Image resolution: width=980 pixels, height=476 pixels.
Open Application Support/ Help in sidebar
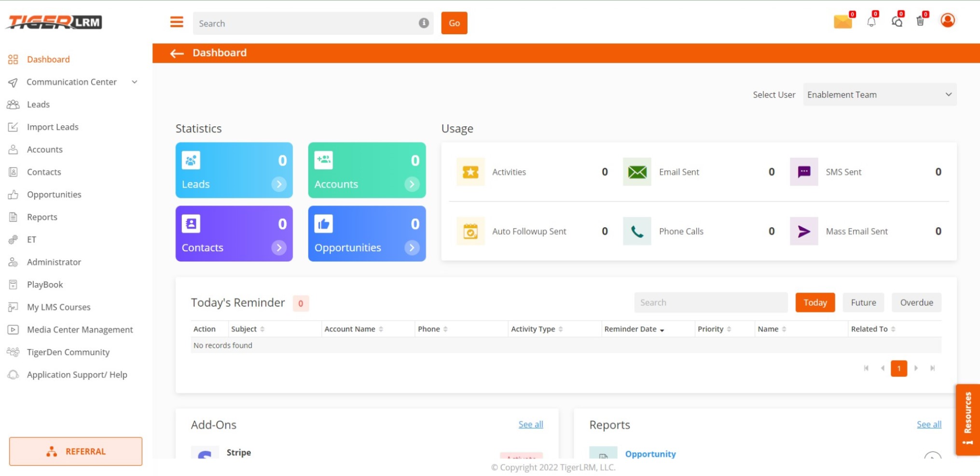pyautogui.click(x=77, y=375)
